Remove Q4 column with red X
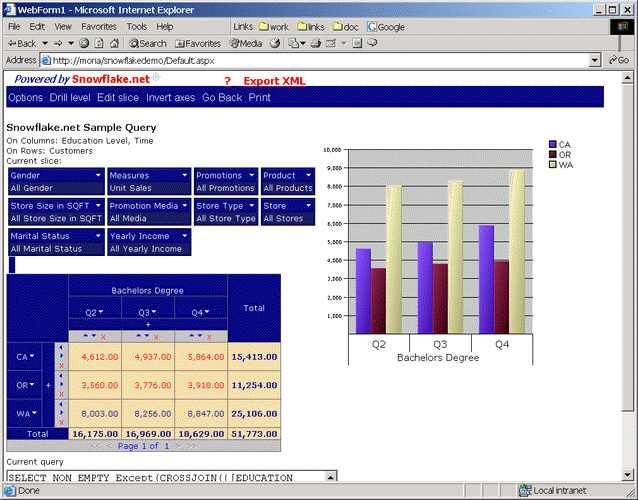 209,337
